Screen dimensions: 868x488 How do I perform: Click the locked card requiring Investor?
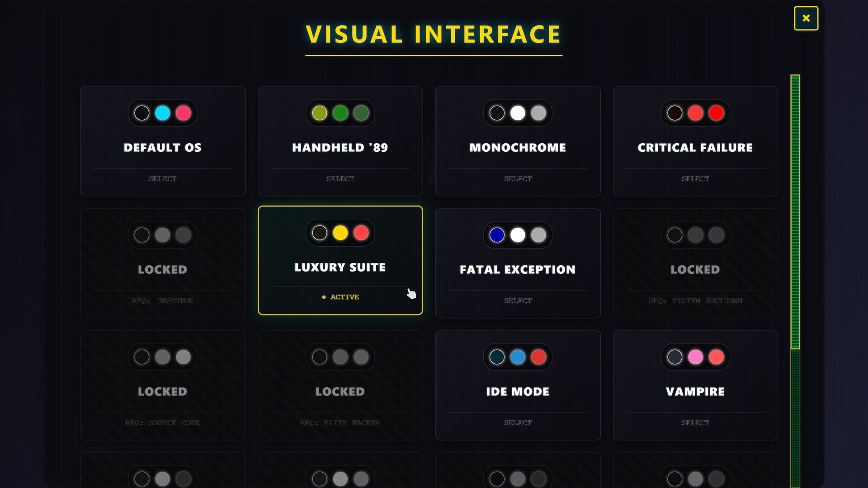tap(162, 263)
